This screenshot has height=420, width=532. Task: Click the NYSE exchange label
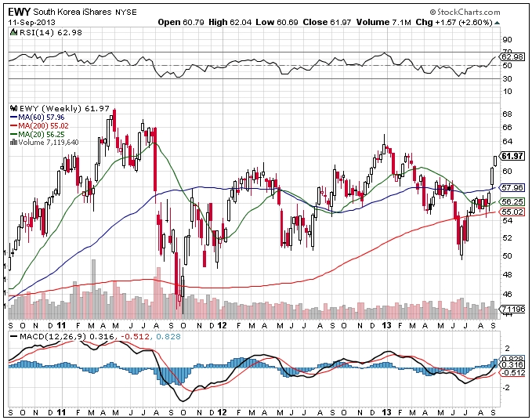pyautogui.click(x=126, y=13)
